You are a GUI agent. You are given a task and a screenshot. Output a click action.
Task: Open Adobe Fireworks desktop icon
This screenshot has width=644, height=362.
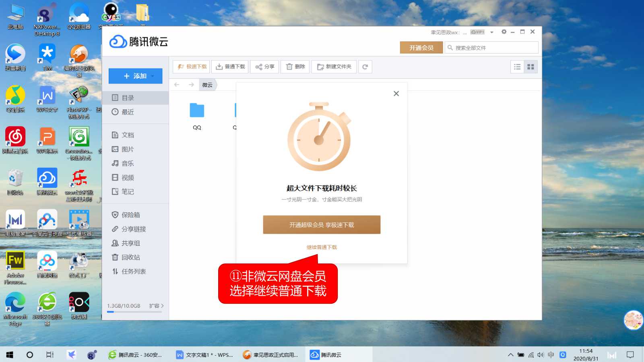click(x=15, y=268)
